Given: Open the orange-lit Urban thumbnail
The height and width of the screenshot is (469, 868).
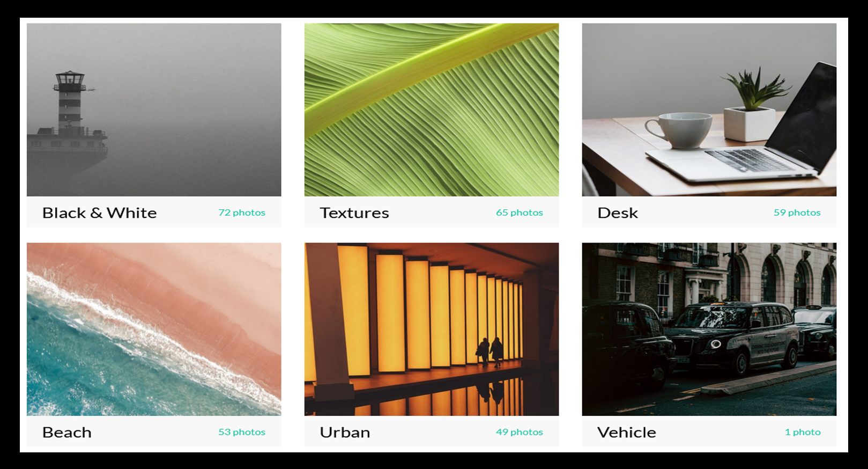Looking at the screenshot, I should 432,329.
